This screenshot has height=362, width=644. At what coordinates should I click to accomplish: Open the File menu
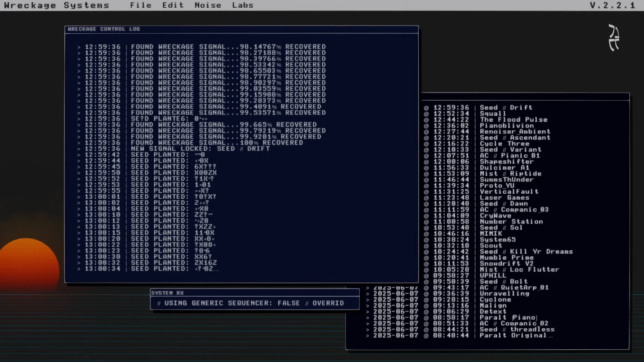click(x=140, y=5)
